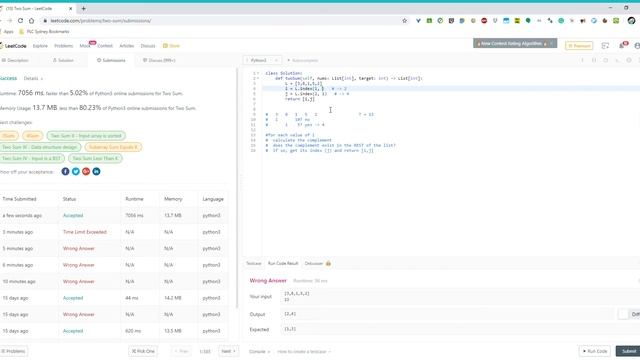640x360 pixels.
Task: Open the Next problem dropdown arrow
Action: point(229,351)
